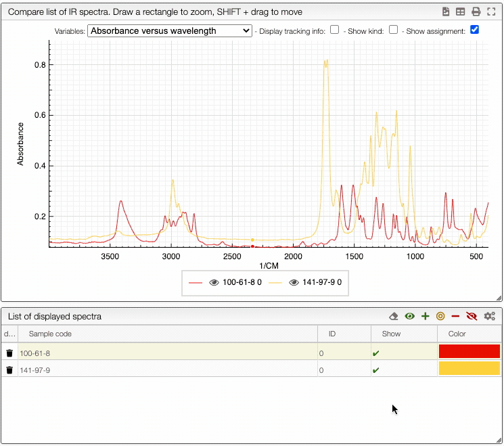Image resolution: width=504 pixels, height=446 pixels.
Task: Click legend label 141-97-9 0
Action: click(x=322, y=282)
